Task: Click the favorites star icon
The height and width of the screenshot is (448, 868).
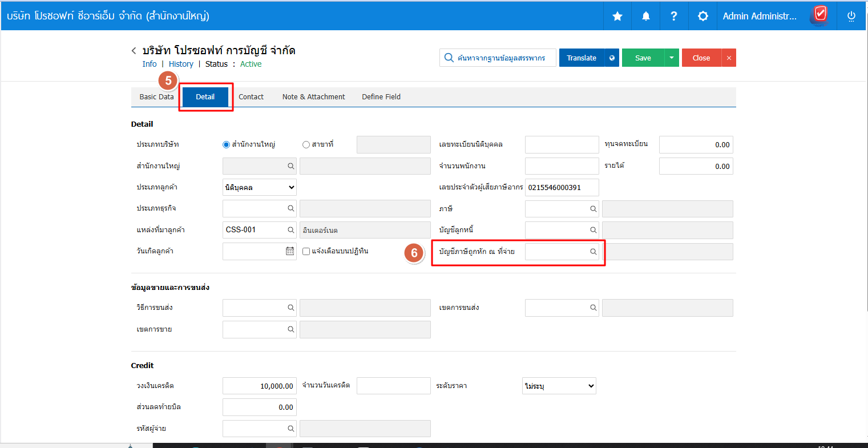Action: tap(617, 17)
